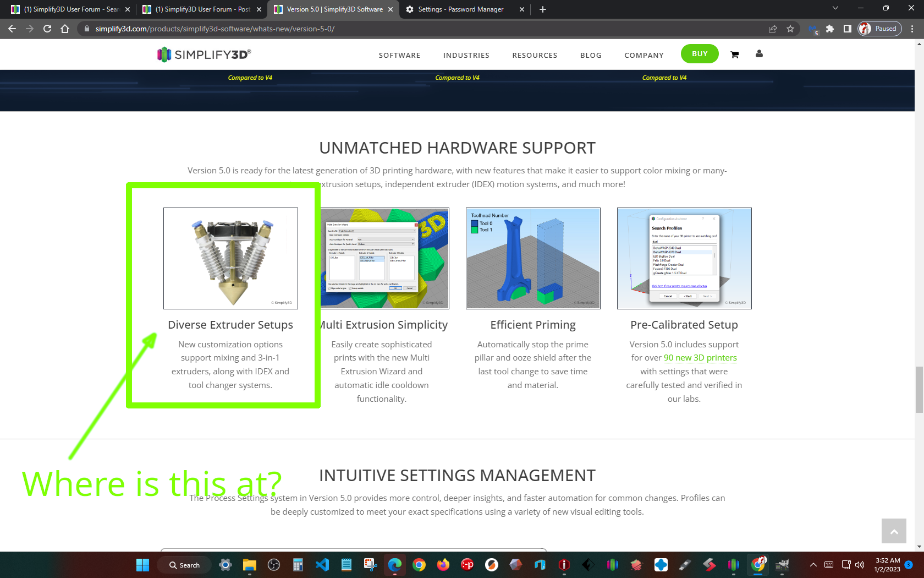Viewport: 924px width, 578px height.
Task: Click the 'Diverse Extruder Setups' heading
Action: (230, 325)
